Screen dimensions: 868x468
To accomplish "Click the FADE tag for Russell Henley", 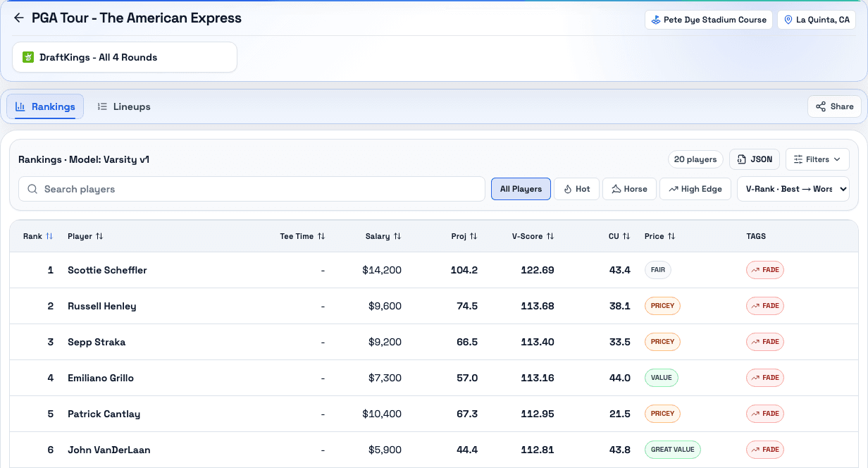I will click(x=765, y=306).
